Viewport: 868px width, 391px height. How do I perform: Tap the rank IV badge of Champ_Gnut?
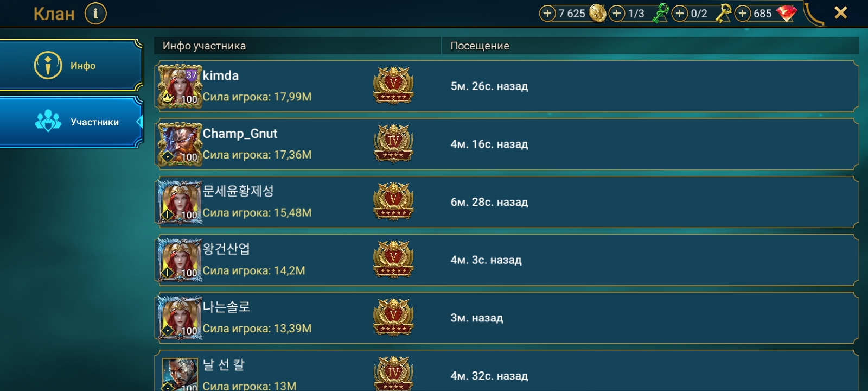pyautogui.click(x=393, y=143)
